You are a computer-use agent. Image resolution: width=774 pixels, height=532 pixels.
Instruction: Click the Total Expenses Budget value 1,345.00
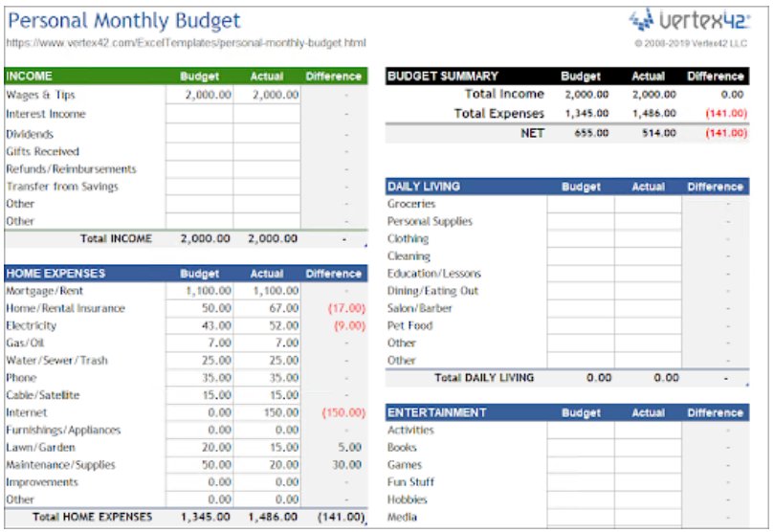[581, 114]
